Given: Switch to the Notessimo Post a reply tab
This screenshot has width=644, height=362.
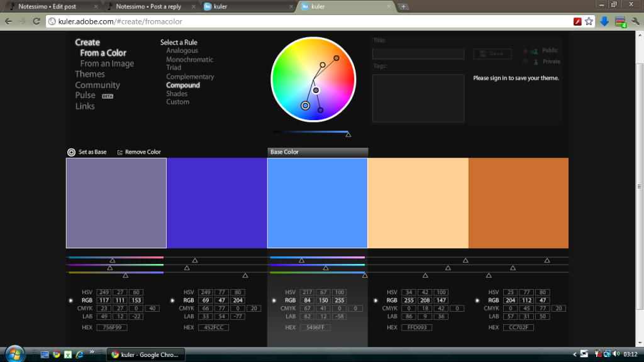Looking at the screenshot, I should [150, 6].
